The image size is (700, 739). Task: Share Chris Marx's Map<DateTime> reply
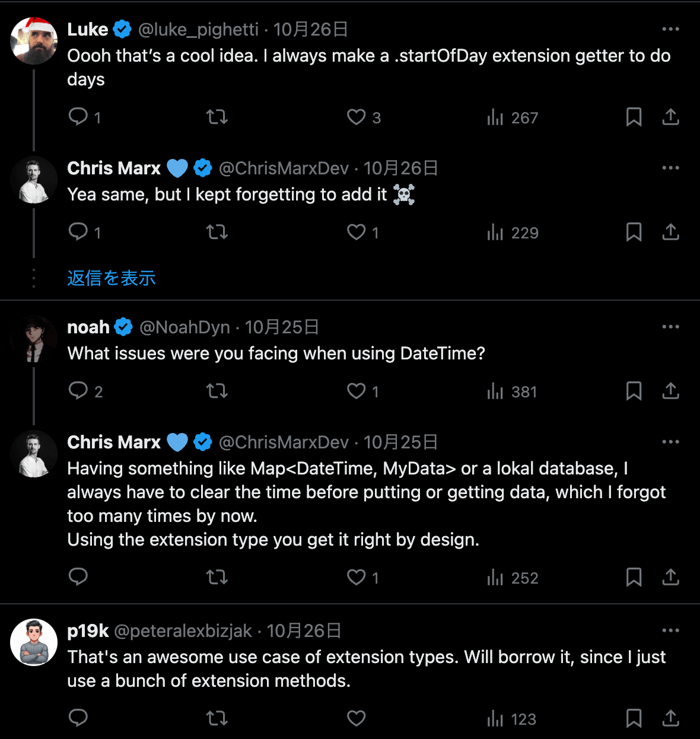click(670, 577)
